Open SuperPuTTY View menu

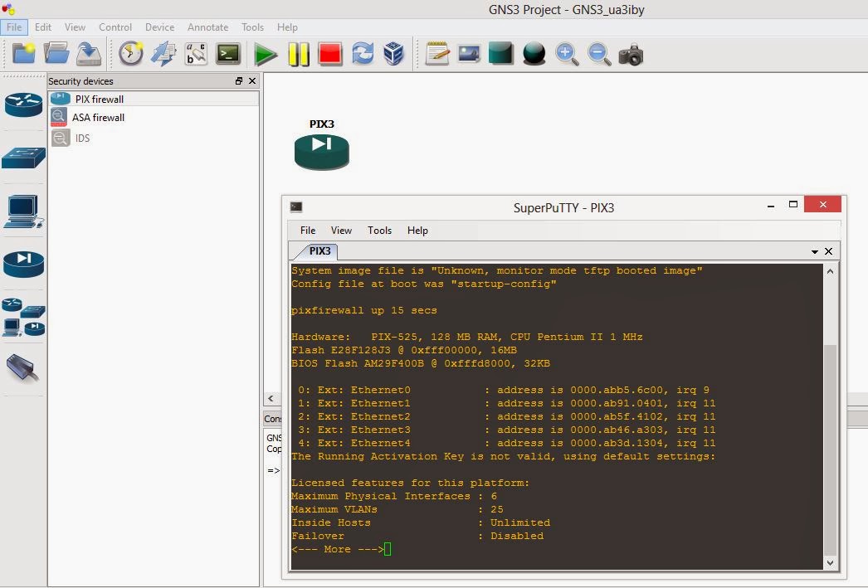pyautogui.click(x=341, y=230)
